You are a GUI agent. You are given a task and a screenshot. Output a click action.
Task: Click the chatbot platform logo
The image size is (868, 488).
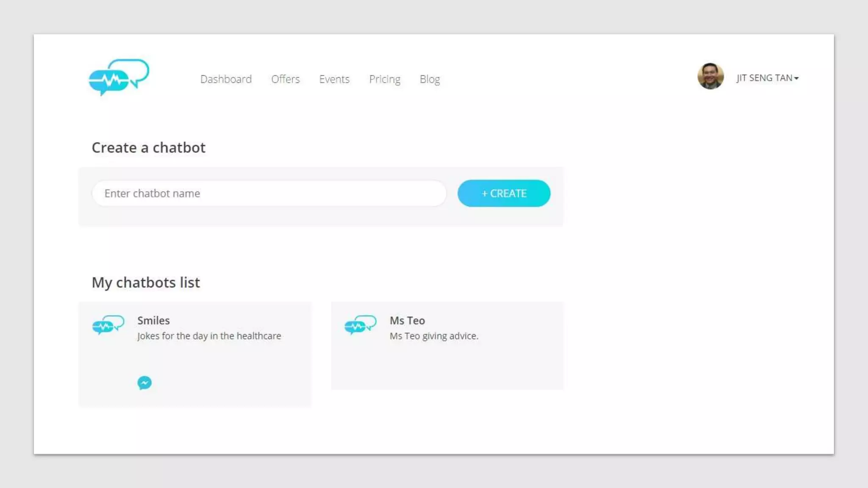click(x=119, y=77)
